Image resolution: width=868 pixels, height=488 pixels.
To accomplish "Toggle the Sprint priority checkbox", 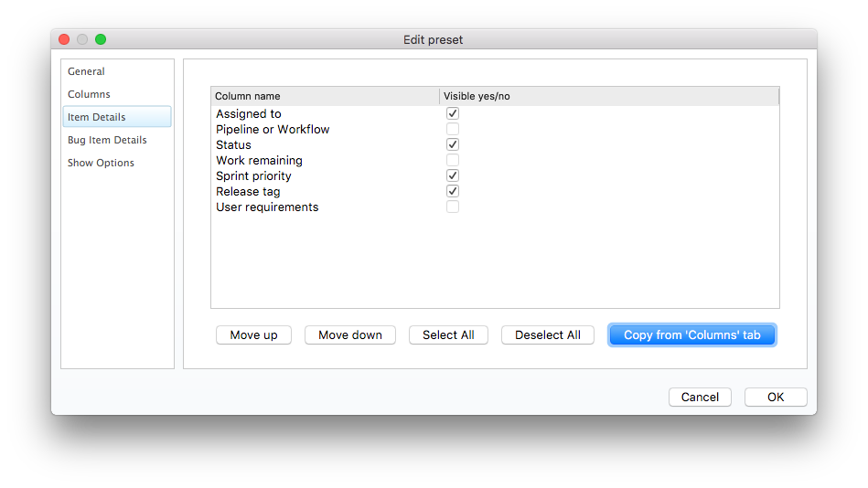I will pos(452,175).
